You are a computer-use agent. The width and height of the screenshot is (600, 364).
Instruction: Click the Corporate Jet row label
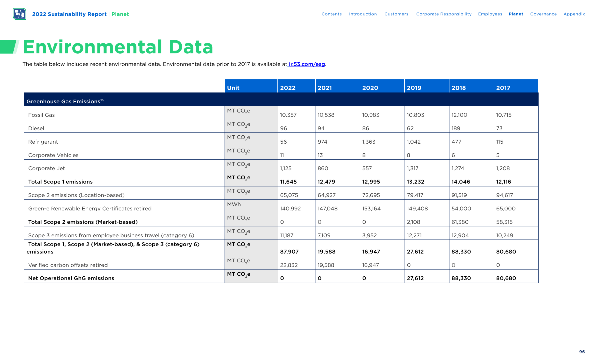coord(46,168)
